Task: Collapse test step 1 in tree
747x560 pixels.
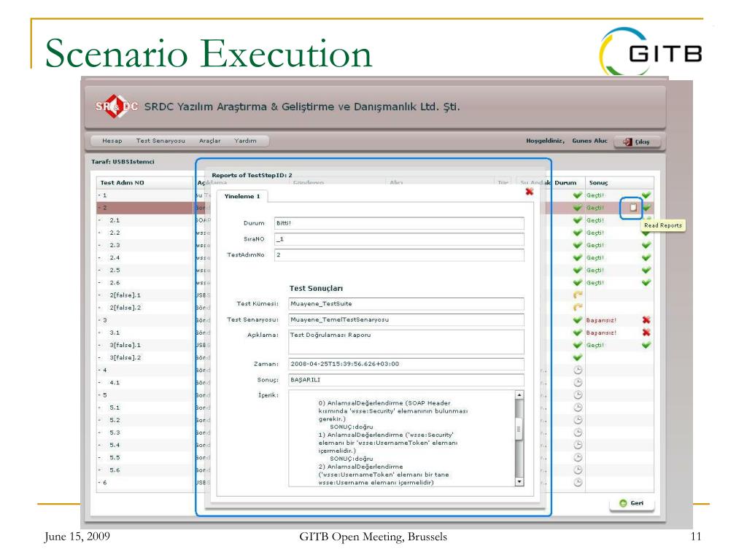Action: click(x=98, y=195)
